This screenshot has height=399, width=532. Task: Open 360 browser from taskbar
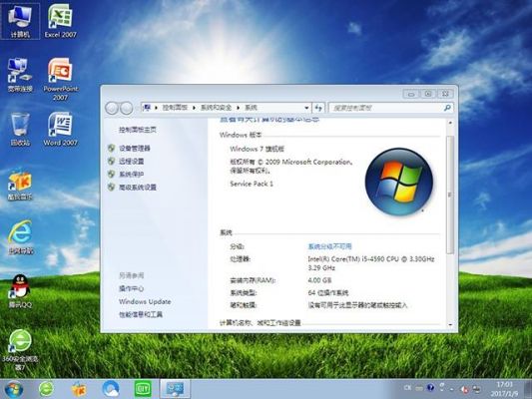click(46, 389)
